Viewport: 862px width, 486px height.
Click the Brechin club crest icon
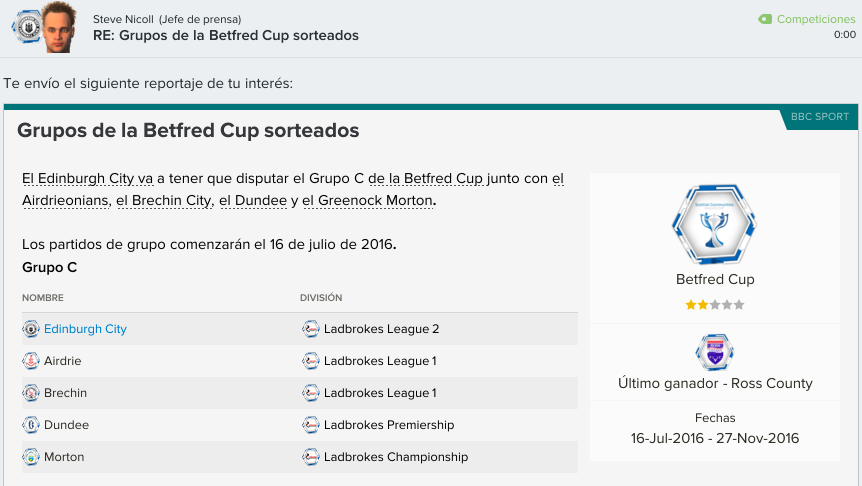(x=31, y=393)
